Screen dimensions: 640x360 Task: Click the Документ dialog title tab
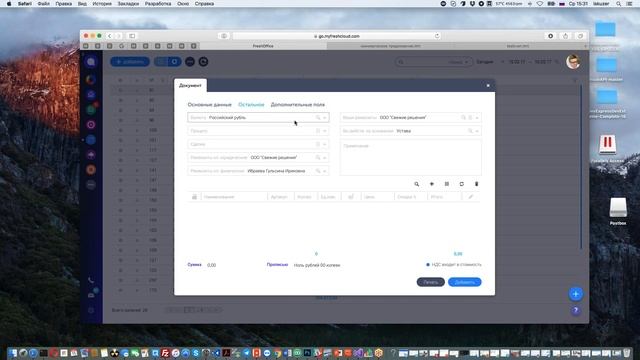(x=190, y=86)
